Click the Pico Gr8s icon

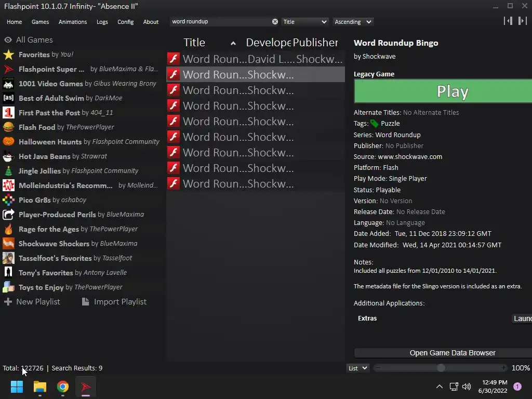pyautogui.click(x=8, y=200)
